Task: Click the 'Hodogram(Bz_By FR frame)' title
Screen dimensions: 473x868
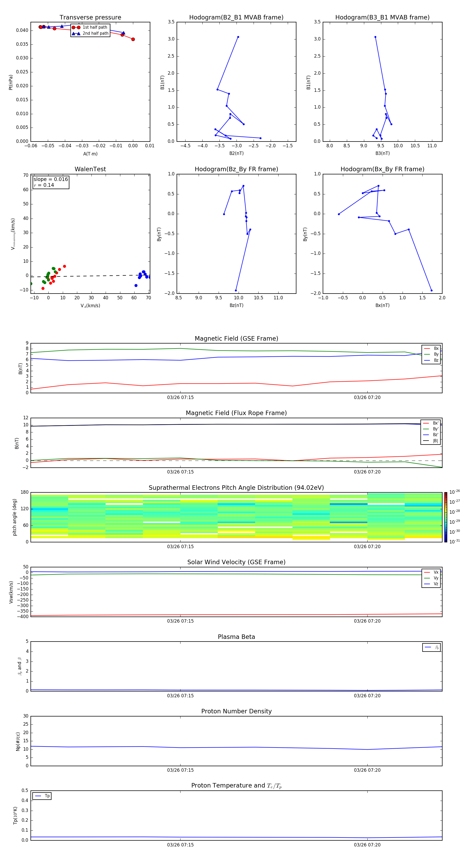Action: tap(236, 169)
